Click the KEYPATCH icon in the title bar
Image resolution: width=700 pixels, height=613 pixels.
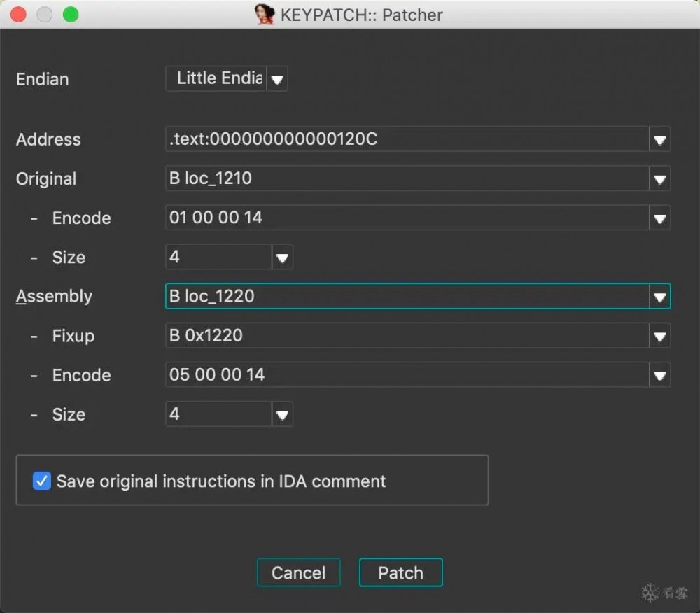265,15
